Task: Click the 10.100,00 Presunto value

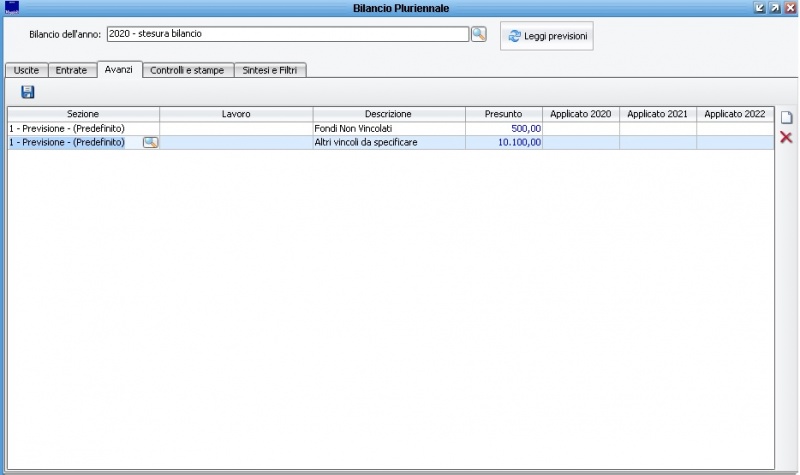Action: pyautogui.click(x=519, y=142)
